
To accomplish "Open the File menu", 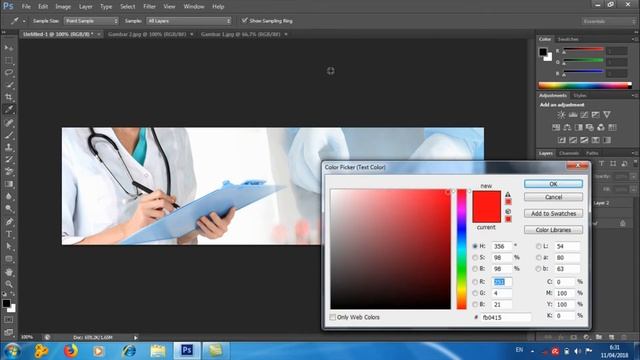I will (26, 7).
